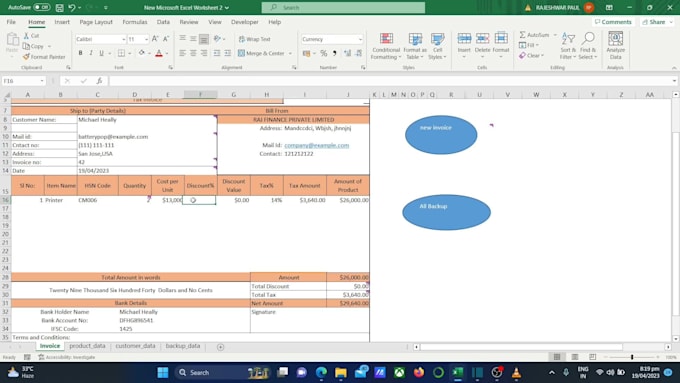Expand the Currency number format dropdown
Viewport: 680px width, 383px height.
(x=360, y=39)
